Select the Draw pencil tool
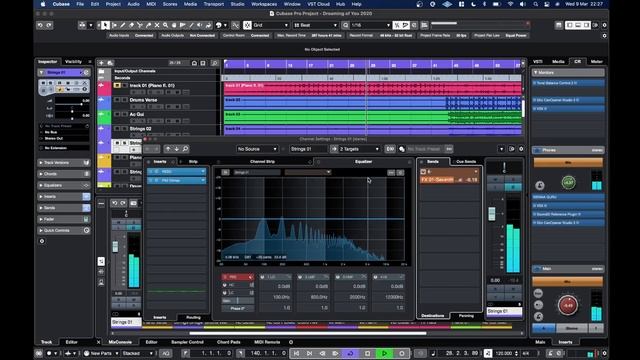The width and height of the screenshot is (640, 360). coord(122,25)
